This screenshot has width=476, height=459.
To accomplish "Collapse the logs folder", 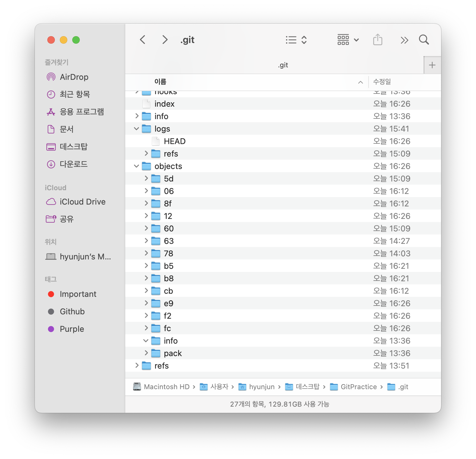I will 136,128.
